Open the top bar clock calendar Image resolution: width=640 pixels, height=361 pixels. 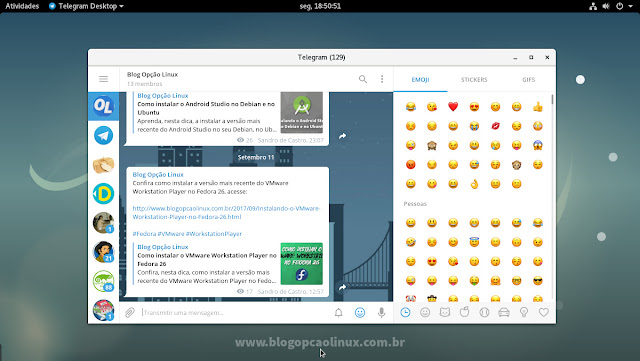click(320, 6)
